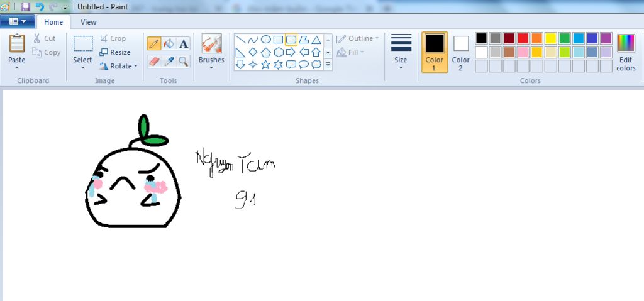The width and height of the screenshot is (644, 301).
Task: Select the Text tool
Action: 184,43
